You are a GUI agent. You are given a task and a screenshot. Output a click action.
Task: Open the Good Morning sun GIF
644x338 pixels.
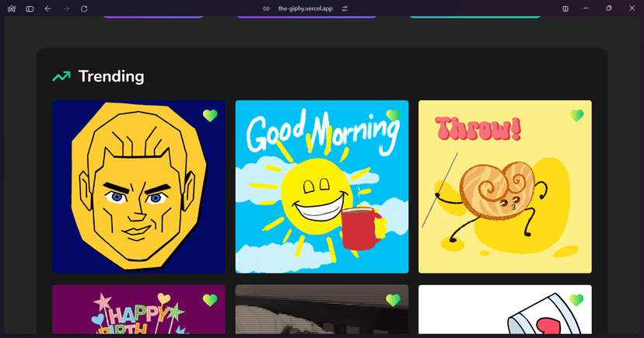point(322,186)
